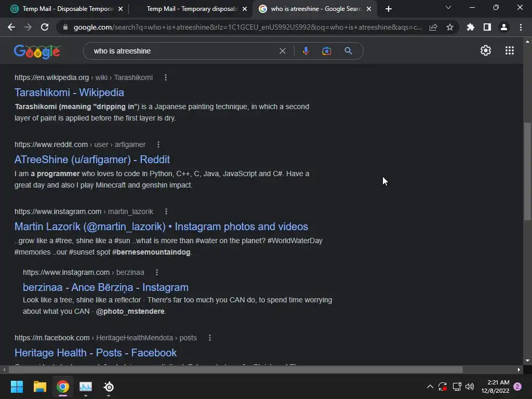This screenshot has height=399, width=532.
Task: Submit search with magnifier icon
Action: pyautogui.click(x=348, y=51)
